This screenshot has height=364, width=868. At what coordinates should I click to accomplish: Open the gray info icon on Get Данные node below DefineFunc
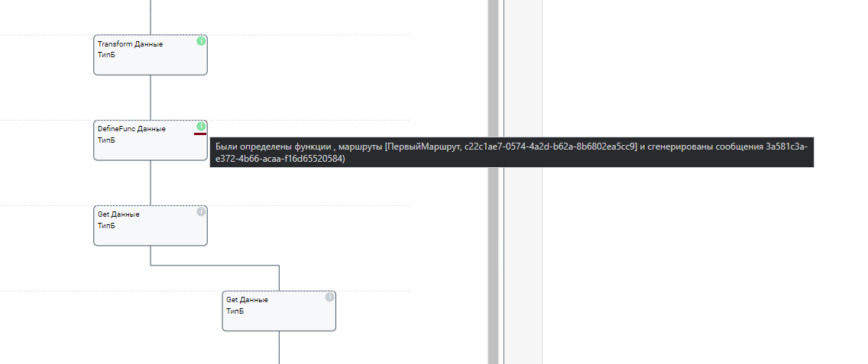click(x=201, y=212)
